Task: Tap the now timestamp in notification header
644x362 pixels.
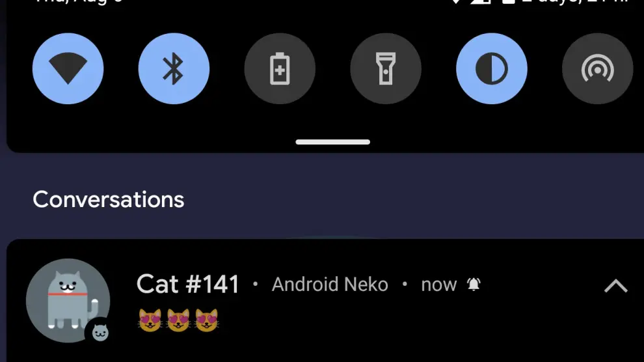Action: [x=438, y=285]
